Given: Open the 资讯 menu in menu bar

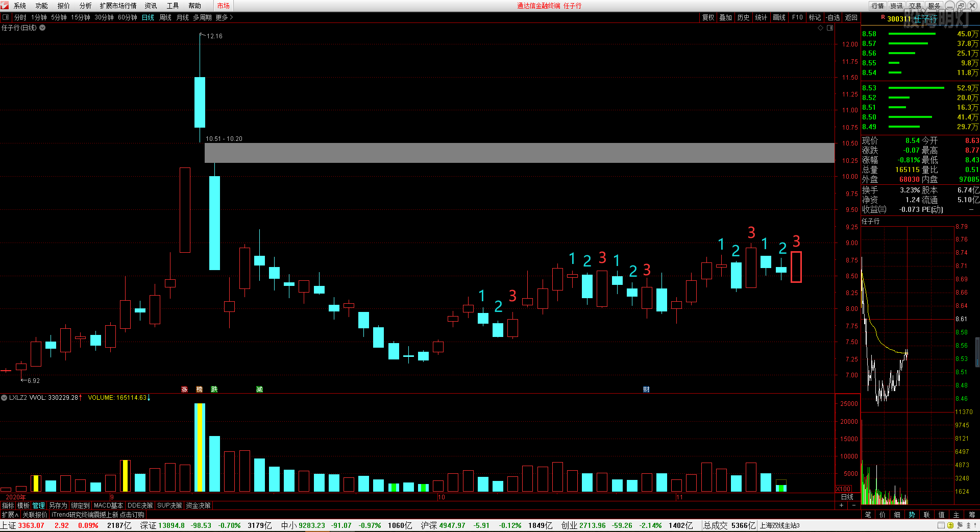Looking at the screenshot, I should coord(151,6).
